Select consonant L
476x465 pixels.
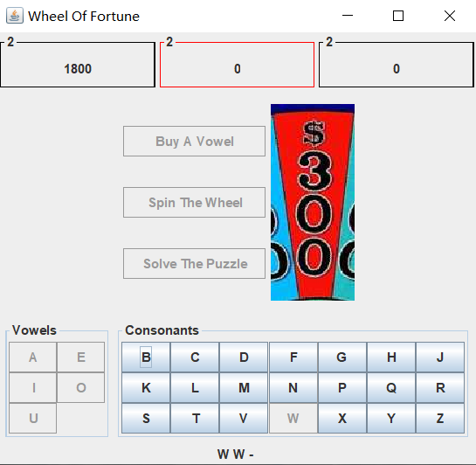(195, 388)
